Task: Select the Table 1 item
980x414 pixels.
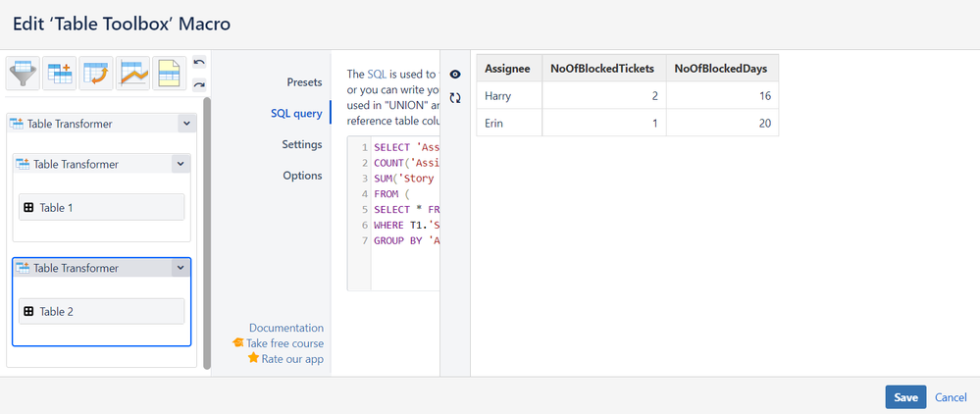Action: 102,208
